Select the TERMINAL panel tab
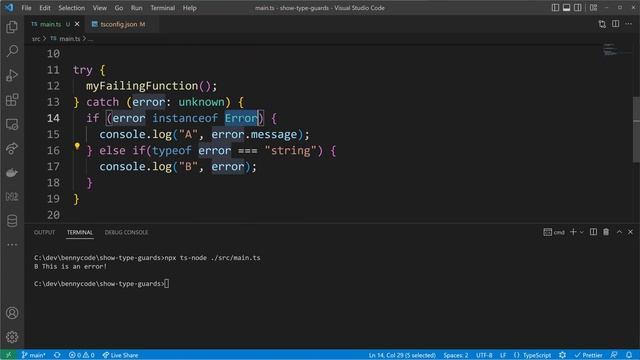Image resolution: width=640 pixels, height=360 pixels. pyautogui.click(x=80, y=232)
